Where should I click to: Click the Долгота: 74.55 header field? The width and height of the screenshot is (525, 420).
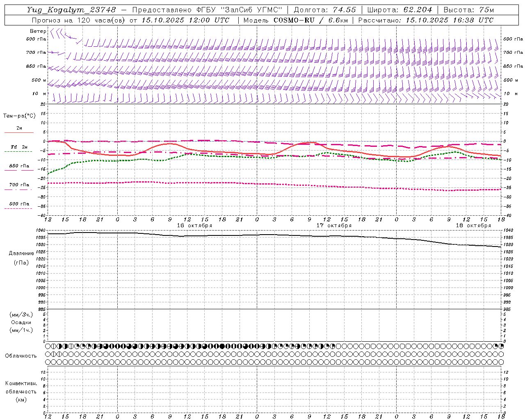(325, 10)
